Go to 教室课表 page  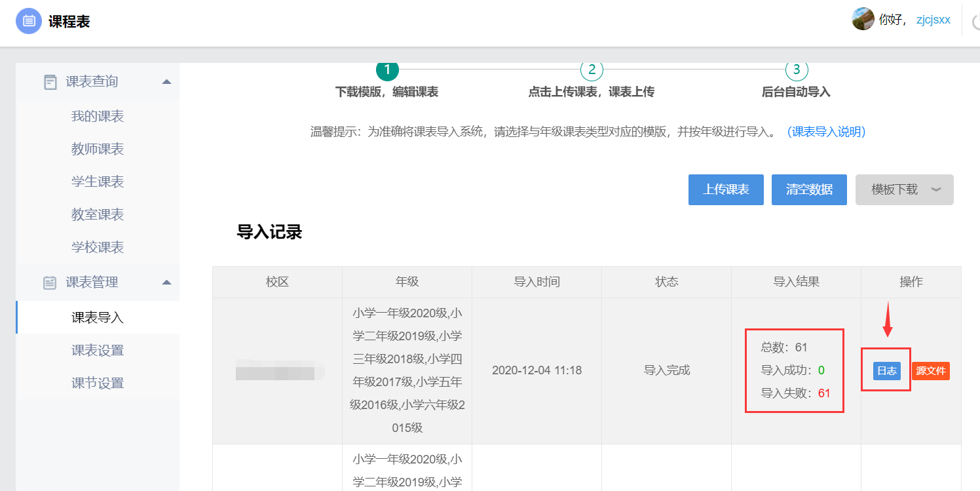(98, 215)
